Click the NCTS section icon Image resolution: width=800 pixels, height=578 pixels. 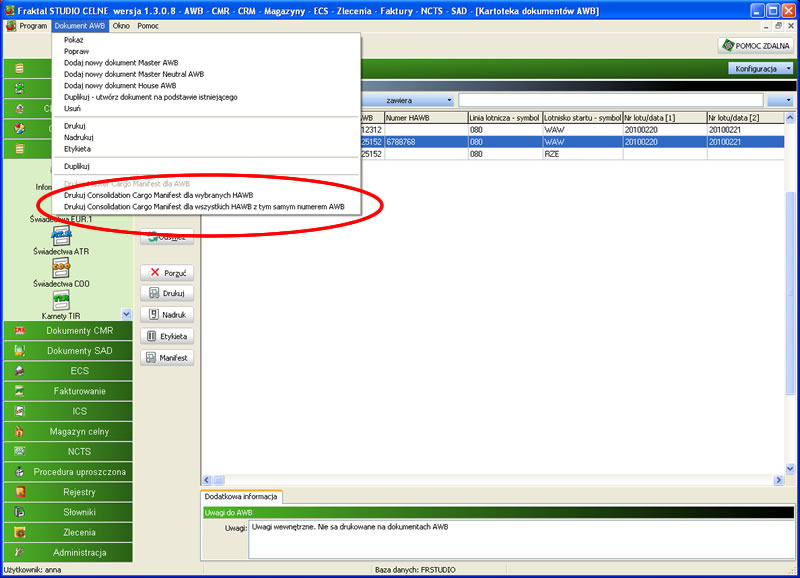19,451
